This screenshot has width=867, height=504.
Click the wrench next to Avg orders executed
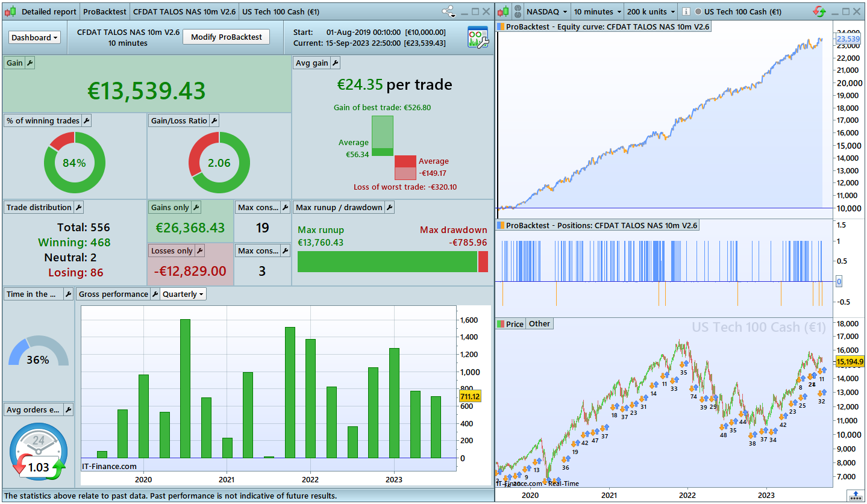tap(68, 409)
